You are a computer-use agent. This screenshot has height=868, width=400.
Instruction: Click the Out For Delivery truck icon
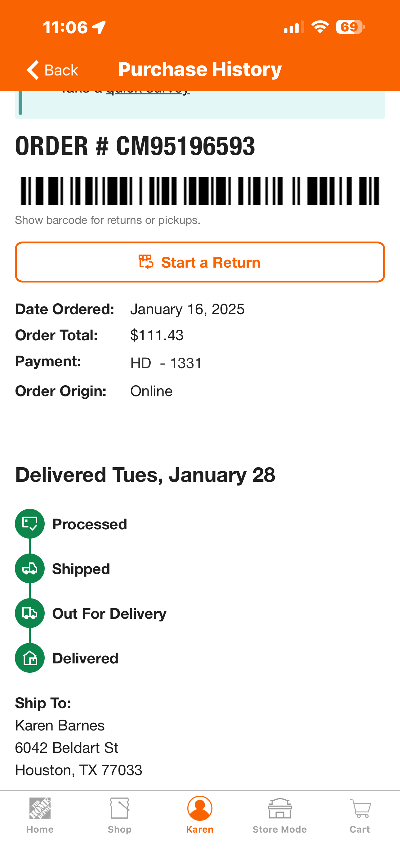tap(30, 613)
